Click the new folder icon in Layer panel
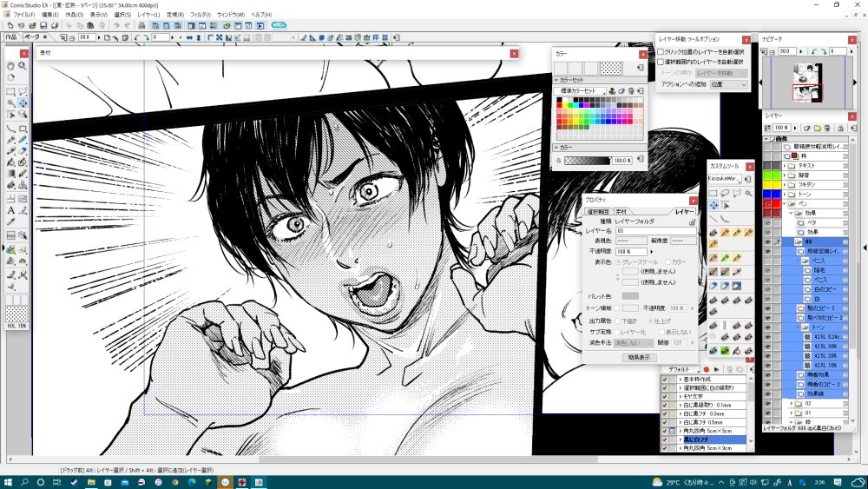Image resolution: width=868 pixels, height=489 pixels. click(x=817, y=128)
